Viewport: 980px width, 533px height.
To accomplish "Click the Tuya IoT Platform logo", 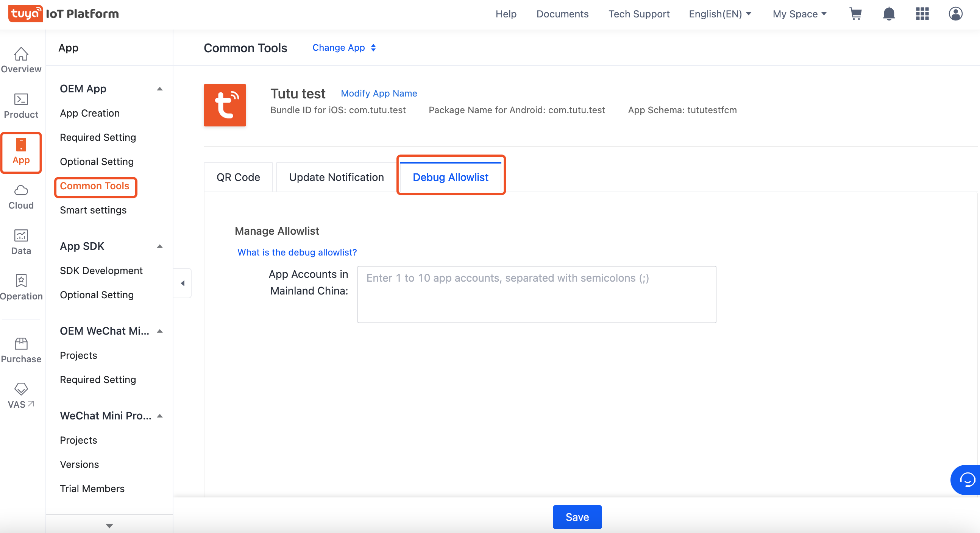I will (63, 14).
